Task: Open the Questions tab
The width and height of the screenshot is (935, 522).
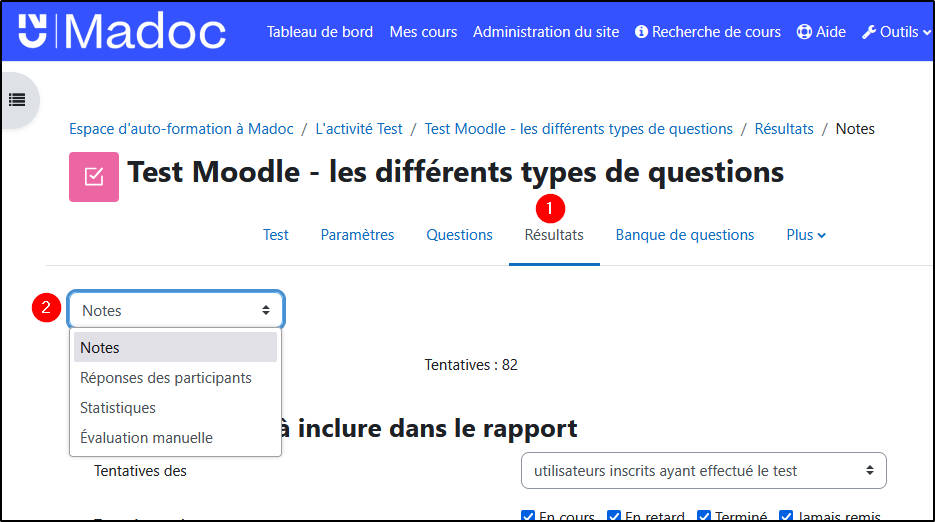Action: [x=459, y=235]
